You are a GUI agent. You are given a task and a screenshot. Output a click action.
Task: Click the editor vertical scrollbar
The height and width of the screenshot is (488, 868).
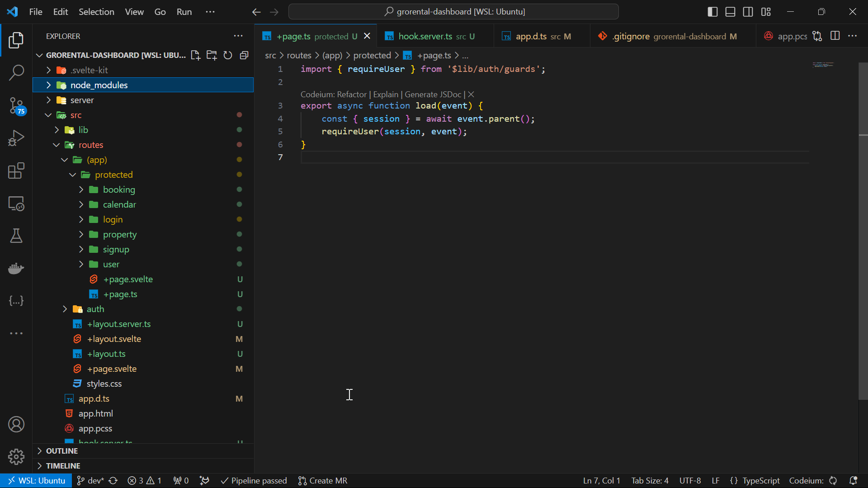(x=863, y=231)
